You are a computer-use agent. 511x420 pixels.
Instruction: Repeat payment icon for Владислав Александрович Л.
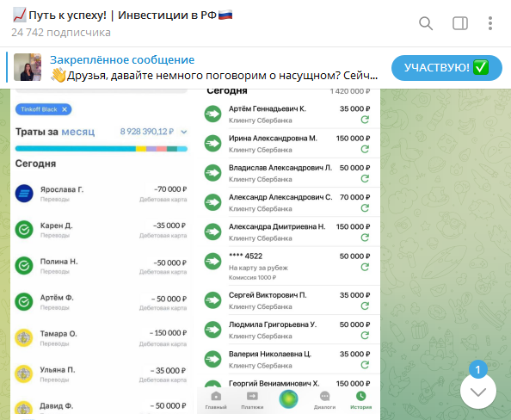pos(365,179)
